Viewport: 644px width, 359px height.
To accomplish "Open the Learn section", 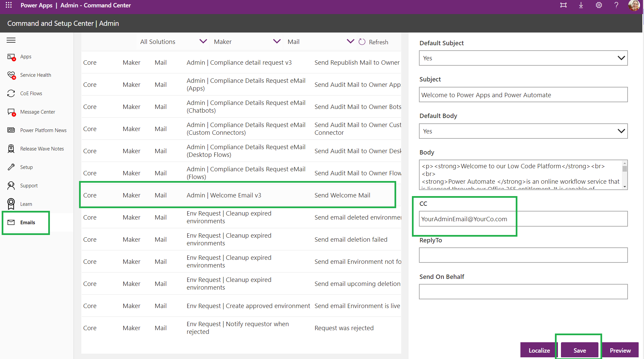I will point(26,204).
